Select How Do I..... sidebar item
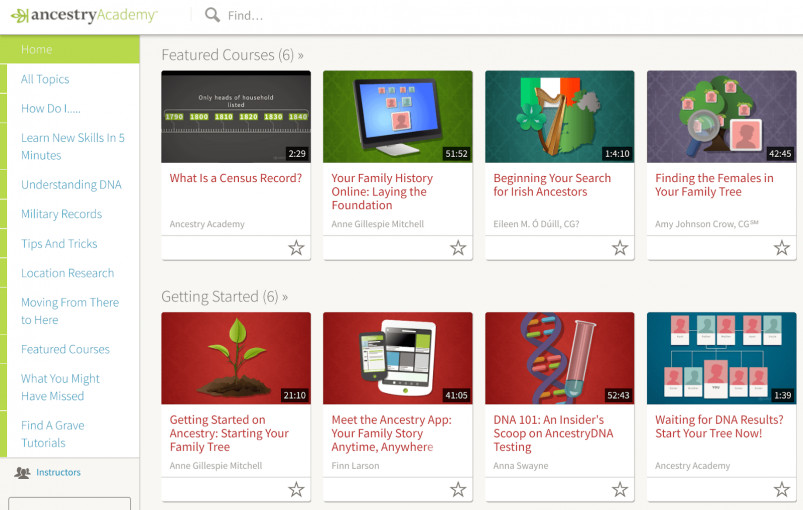Image resolution: width=803 pixels, height=510 pixels. [x=51, y=109]
